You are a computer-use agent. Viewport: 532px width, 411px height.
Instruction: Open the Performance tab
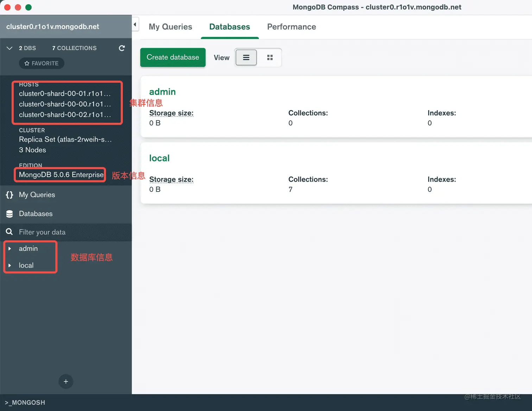[x=292, y=27]
